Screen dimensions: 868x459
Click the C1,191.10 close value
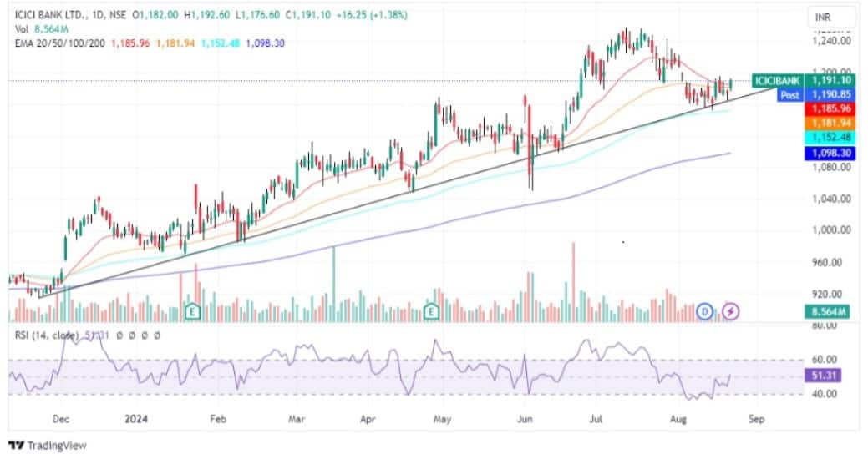(x=306, y=15)
